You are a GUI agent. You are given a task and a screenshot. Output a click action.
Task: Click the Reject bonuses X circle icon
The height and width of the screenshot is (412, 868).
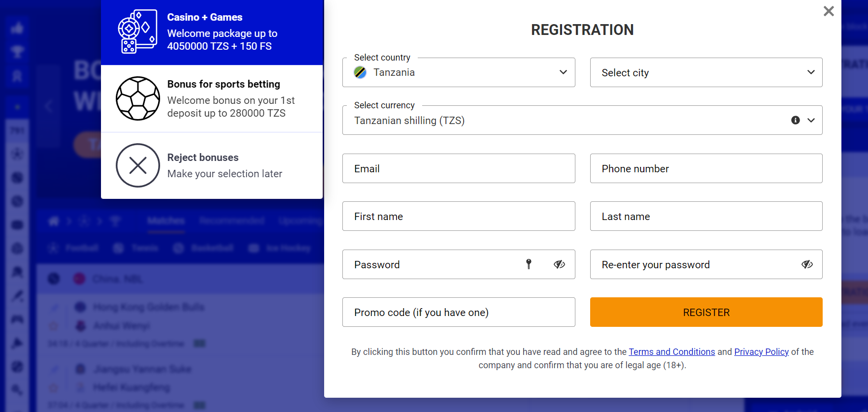click(x=138, y=165)
